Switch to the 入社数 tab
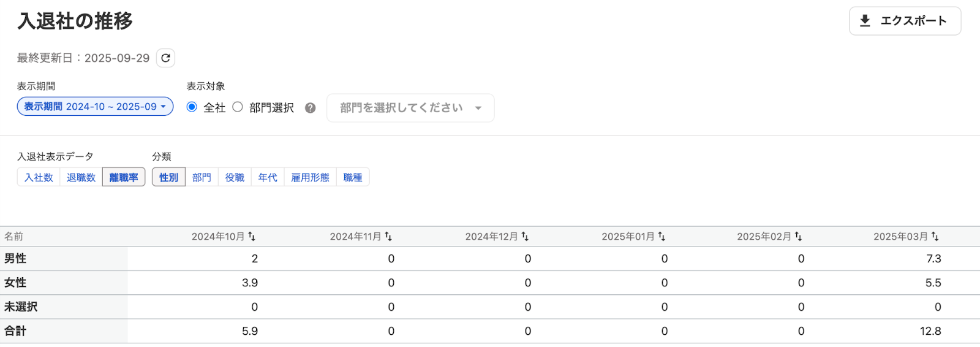 click(x=39, y=177)
